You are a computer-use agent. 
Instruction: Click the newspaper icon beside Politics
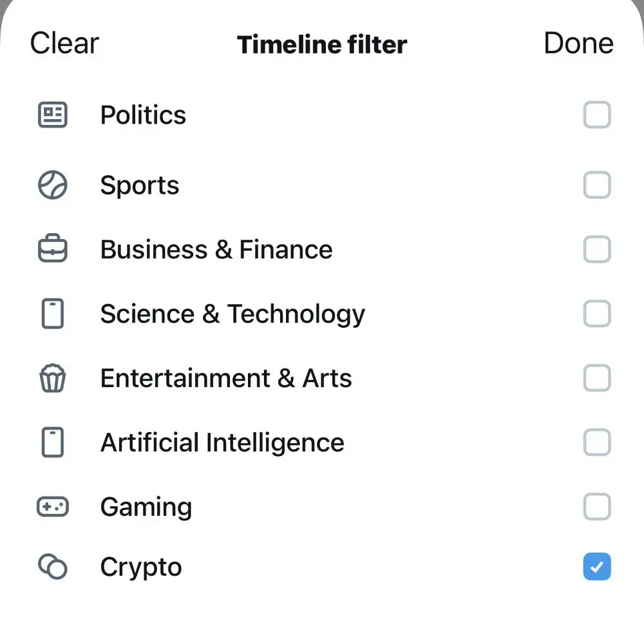[x=52, y=116]
